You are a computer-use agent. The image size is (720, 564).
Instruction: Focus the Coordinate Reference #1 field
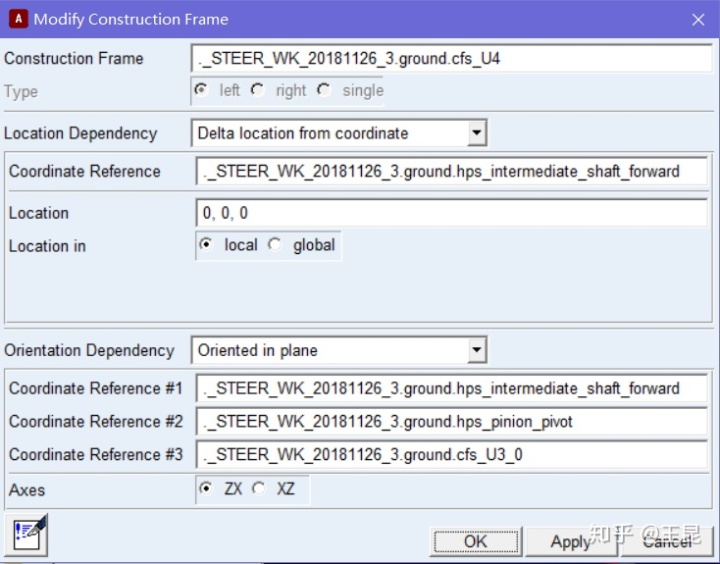(451, 388)
